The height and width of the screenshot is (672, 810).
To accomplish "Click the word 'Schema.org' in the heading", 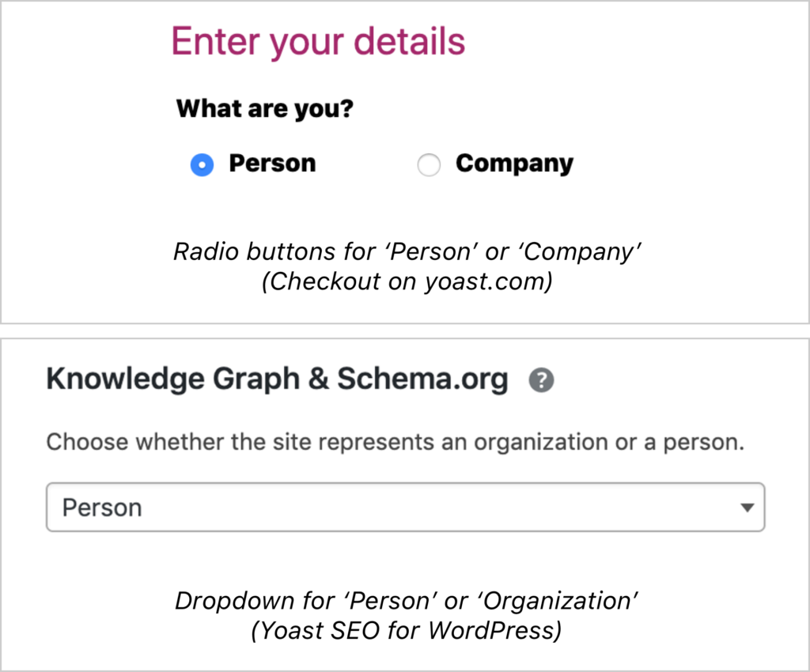I will click(x=423, y=379).
